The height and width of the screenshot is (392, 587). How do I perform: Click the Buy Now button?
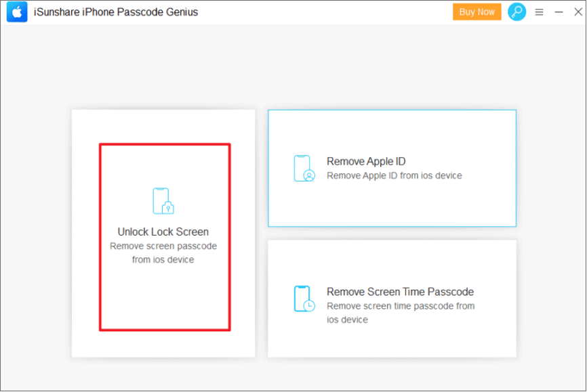click(477, 12)
